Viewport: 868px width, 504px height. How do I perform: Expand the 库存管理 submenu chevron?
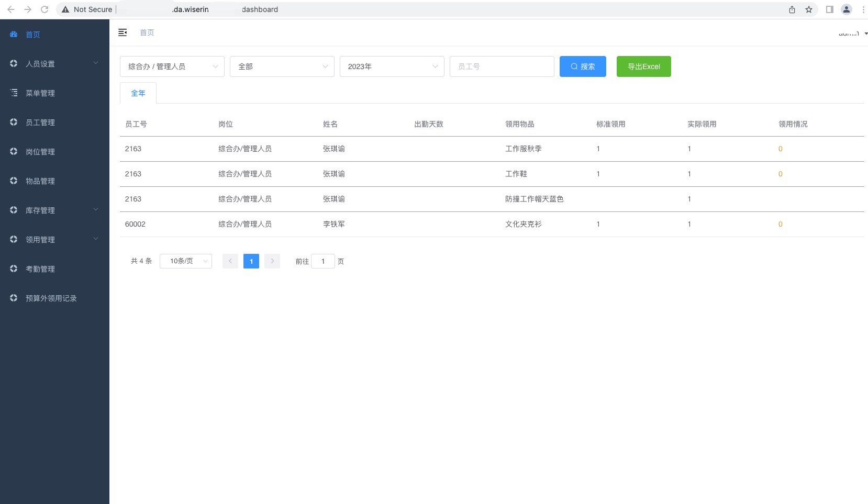pos(96,209)
